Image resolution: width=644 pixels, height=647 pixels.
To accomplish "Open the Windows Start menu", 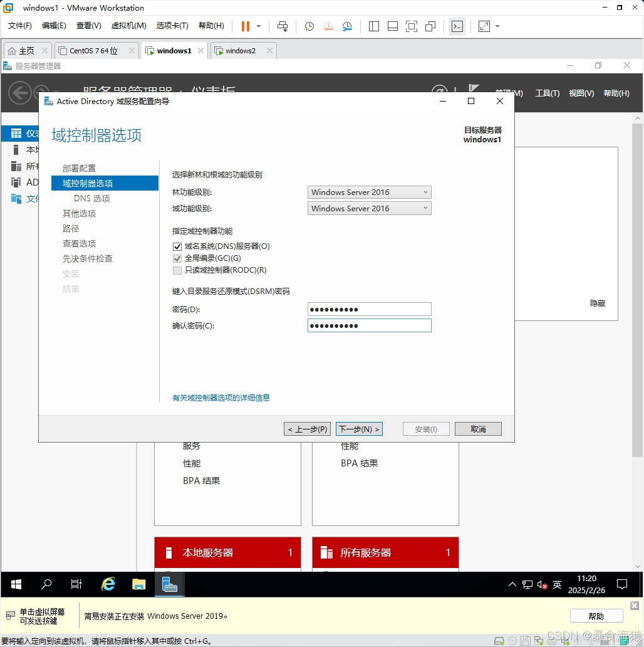I will (16, 584).
